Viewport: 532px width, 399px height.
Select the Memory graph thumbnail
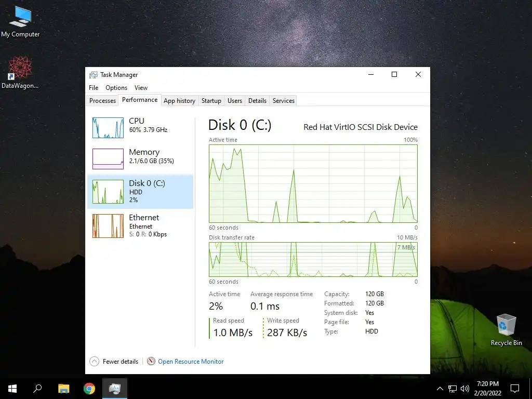click(108, 159)
